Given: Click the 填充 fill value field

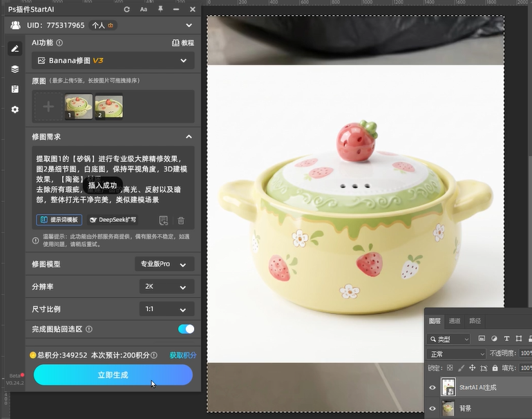Looking at the screenshot, I should (x=526, y=368).
